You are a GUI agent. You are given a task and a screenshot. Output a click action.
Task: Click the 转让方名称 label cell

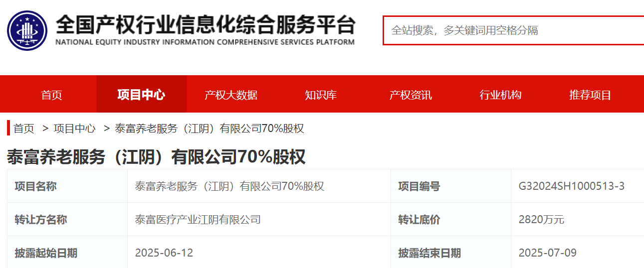(x=67, y=220)
